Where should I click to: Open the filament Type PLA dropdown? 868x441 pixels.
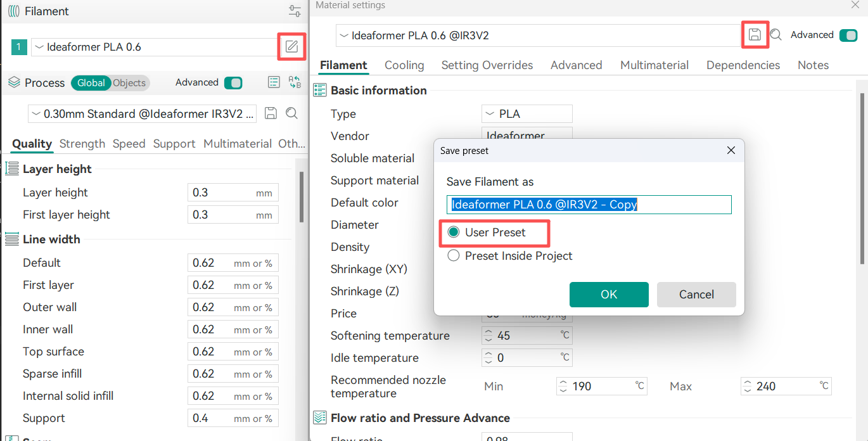(527, 114)
